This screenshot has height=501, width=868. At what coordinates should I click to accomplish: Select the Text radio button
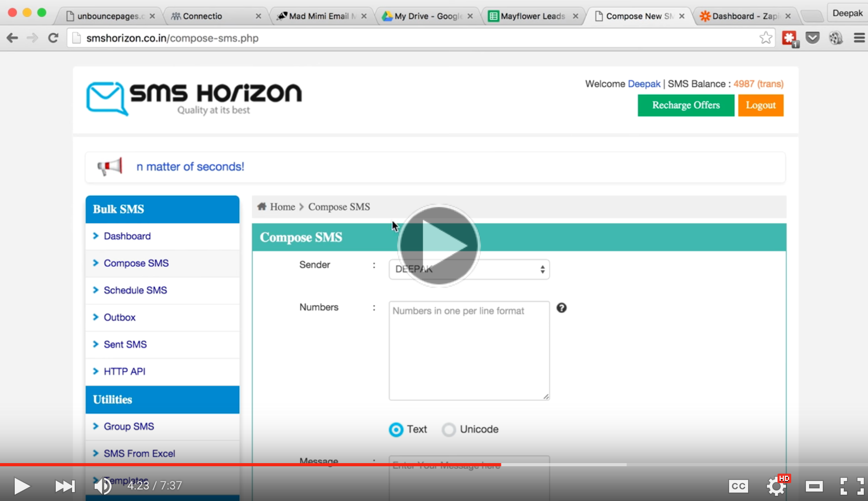point(396,430)
